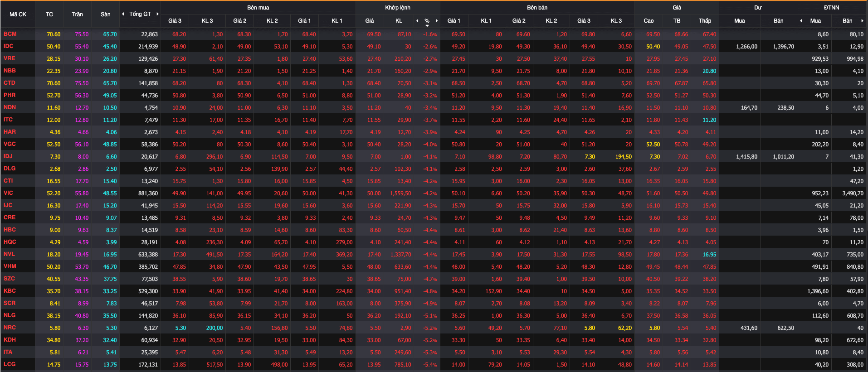The width and height of the screenshot is (868, 372).
Task: Open the SCR stock symbol
Action: (10, 303)
